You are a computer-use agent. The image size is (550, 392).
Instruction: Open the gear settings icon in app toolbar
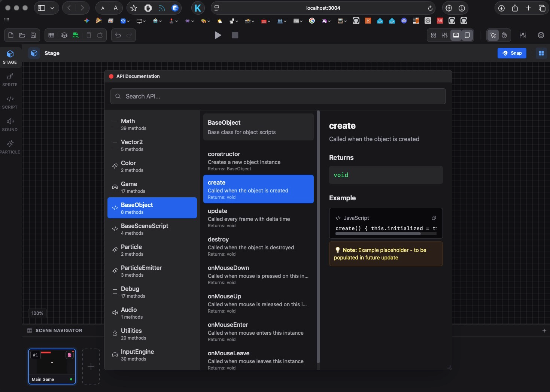pyautogui.click(x=541, y=35)
